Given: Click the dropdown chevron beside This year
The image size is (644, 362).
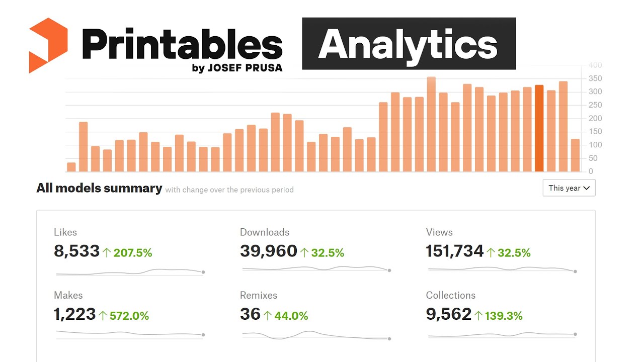Looking at the screenshot, I should pos(586,188).
